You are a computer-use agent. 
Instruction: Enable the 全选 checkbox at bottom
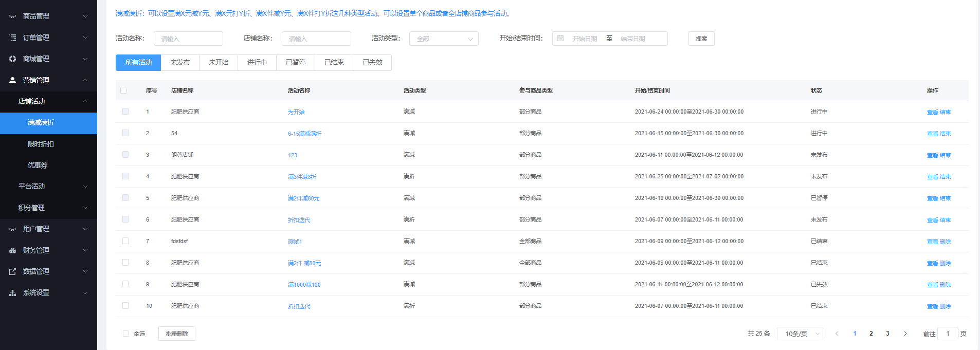coord(126,334)
